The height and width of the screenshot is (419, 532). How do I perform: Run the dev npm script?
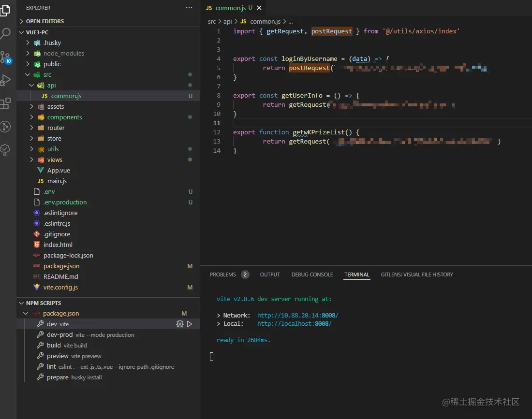pyautogui.click(x=190, y=324)
